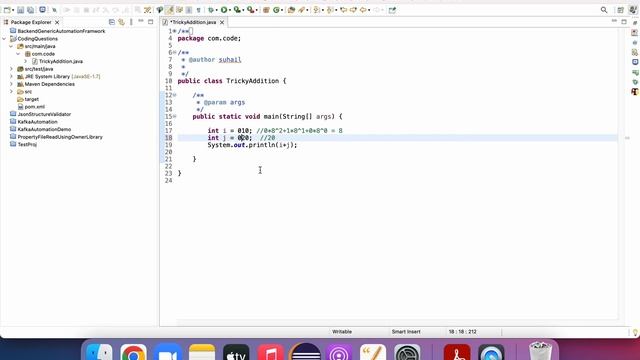640x360 pixels.
Task: Open the Debug button dropdown arrow
Action: (x=216, y=10)
